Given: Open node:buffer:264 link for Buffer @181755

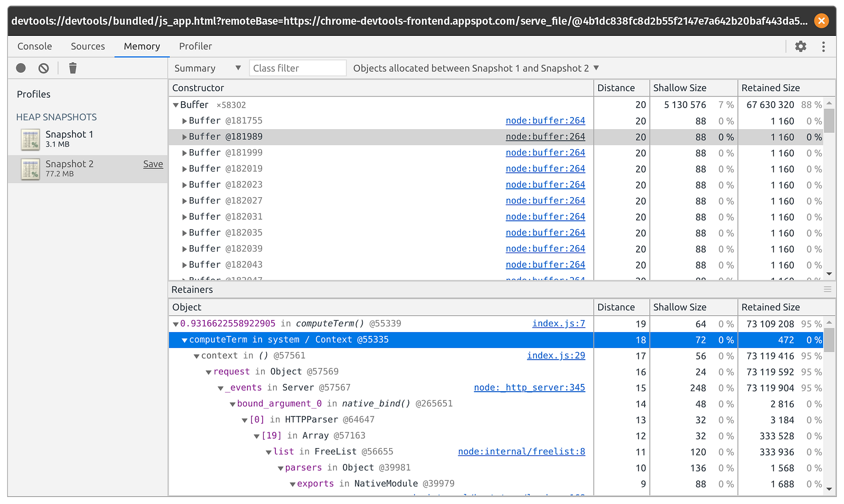Looking at the screenshot, I should pos(545,121).
